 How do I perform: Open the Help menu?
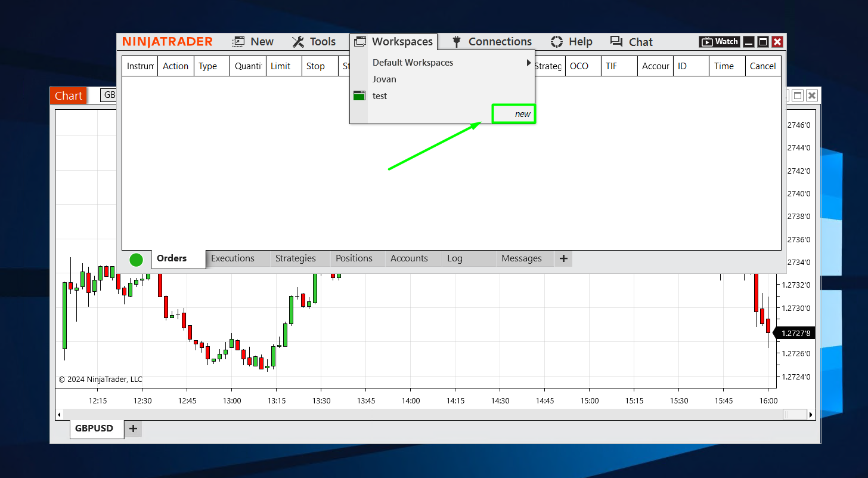coord(571,42)
